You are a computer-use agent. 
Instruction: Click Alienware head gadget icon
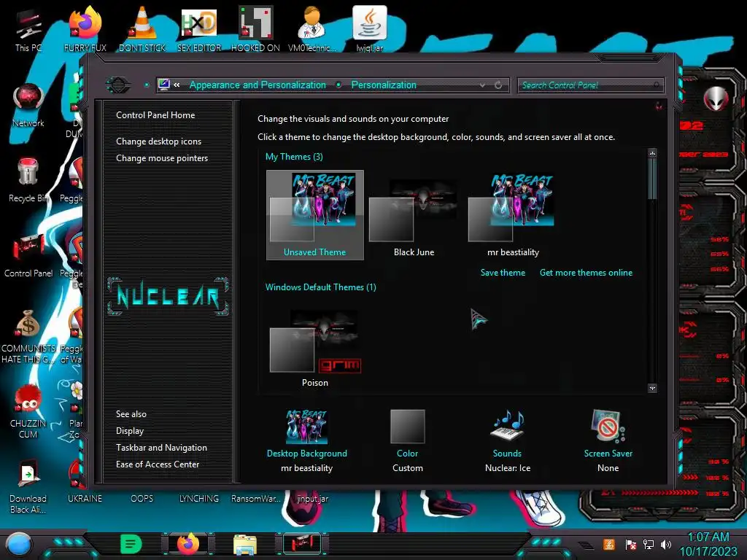pos(716,98)
